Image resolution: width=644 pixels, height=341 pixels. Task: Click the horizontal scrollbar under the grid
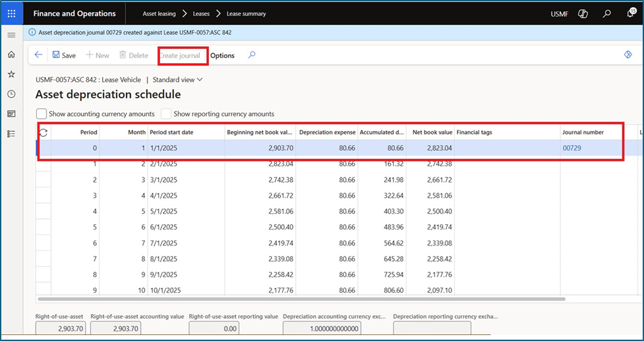point(297,299)
